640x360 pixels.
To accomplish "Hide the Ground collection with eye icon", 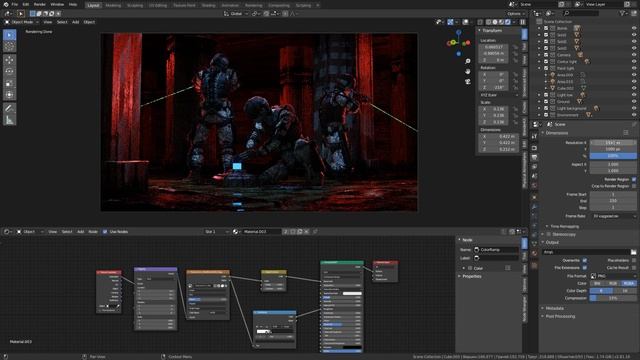I will pos(634,102).
